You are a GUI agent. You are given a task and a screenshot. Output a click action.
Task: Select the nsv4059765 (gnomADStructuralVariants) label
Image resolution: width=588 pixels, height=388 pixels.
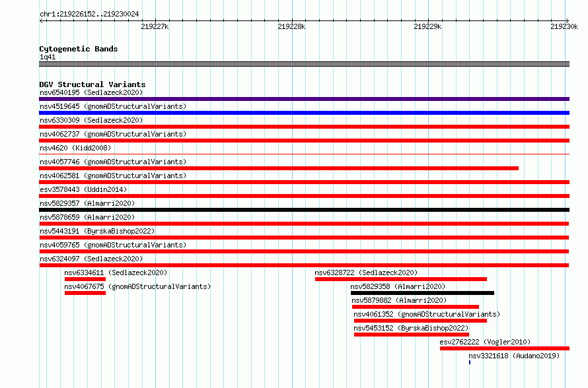click(113, 245)
